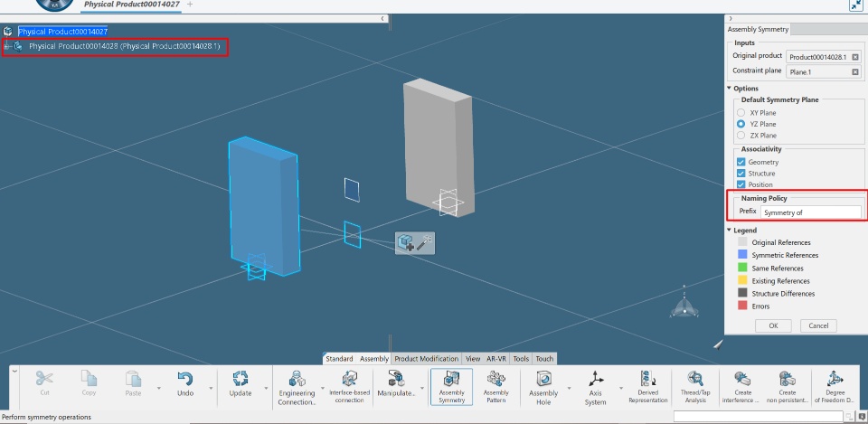The width and height of the screenshot is (868, 424).
Task: Open the Undo dropdown arrow
Action: tap(211, 388)
